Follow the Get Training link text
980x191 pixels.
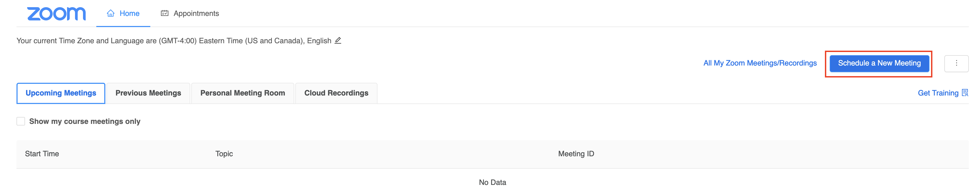tap(938, 93)
